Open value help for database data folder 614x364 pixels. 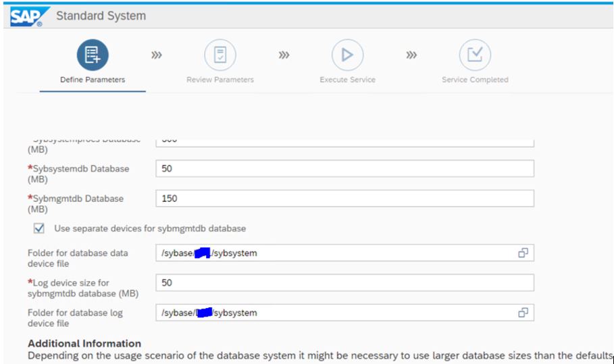click(x=523, y=253)
